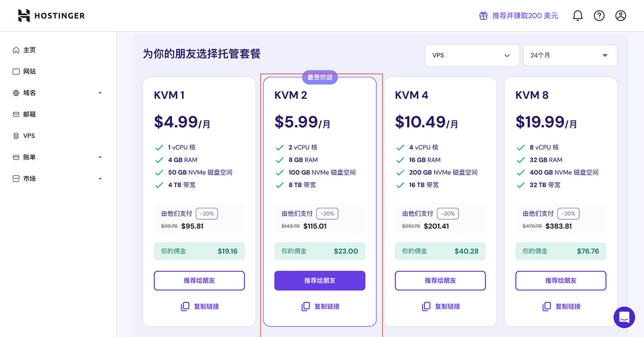
Task: Click the $5.99 price
Action: click(296, 122)
